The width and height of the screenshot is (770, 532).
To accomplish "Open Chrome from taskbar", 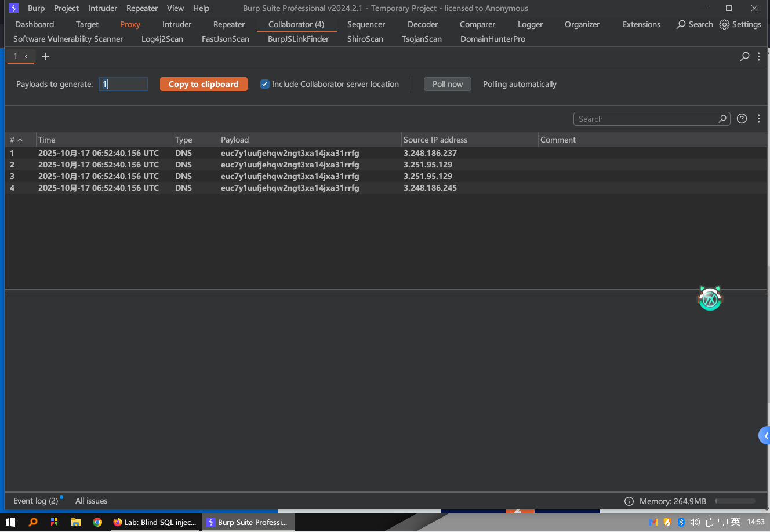I will pos(97,522).
